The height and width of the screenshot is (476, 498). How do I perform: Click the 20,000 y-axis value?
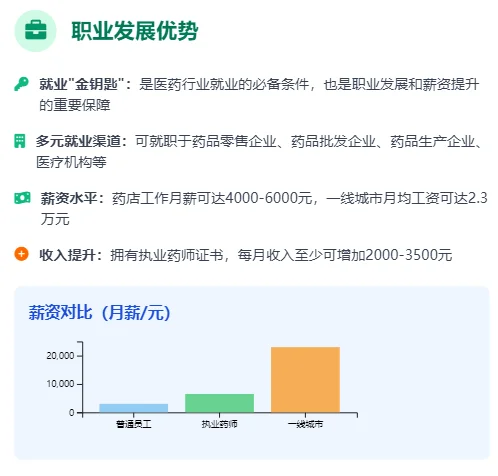(x=60, y=356)
